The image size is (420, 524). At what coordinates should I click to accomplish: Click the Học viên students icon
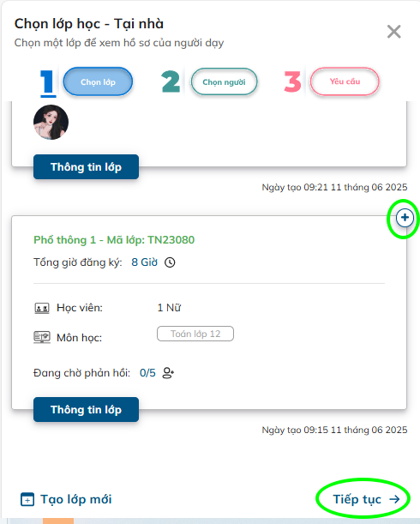click(x=42, y=308)
